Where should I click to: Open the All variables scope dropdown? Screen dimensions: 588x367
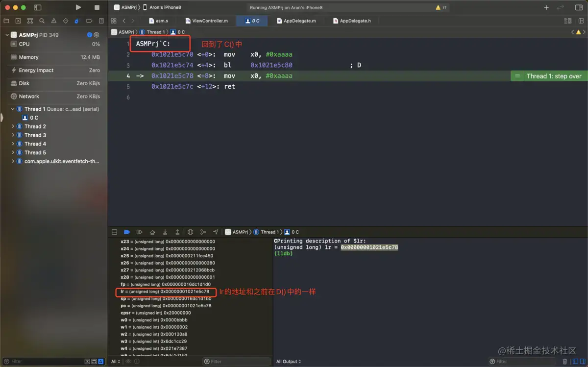(116, 362)
